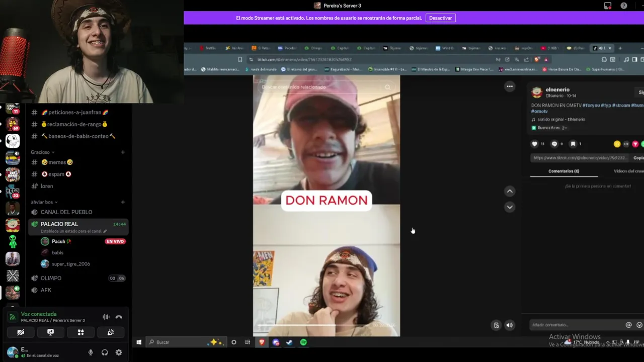The image size is (644, 362).
Task: Open the CSG server icon with badge 11
Action: point(13,108)
